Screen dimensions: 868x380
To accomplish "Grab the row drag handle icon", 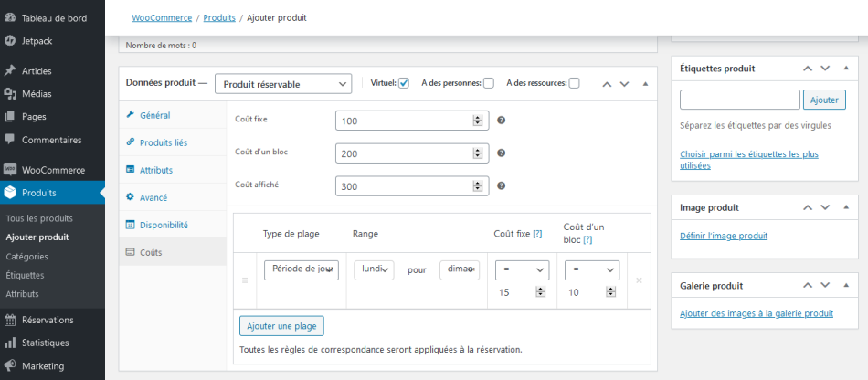I will (x=244, y=280).
